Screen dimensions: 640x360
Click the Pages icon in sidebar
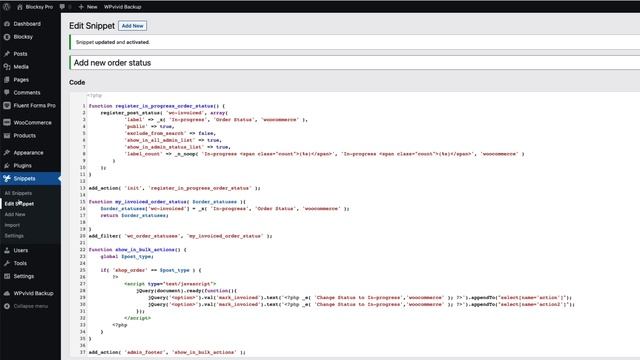(7, 80)
